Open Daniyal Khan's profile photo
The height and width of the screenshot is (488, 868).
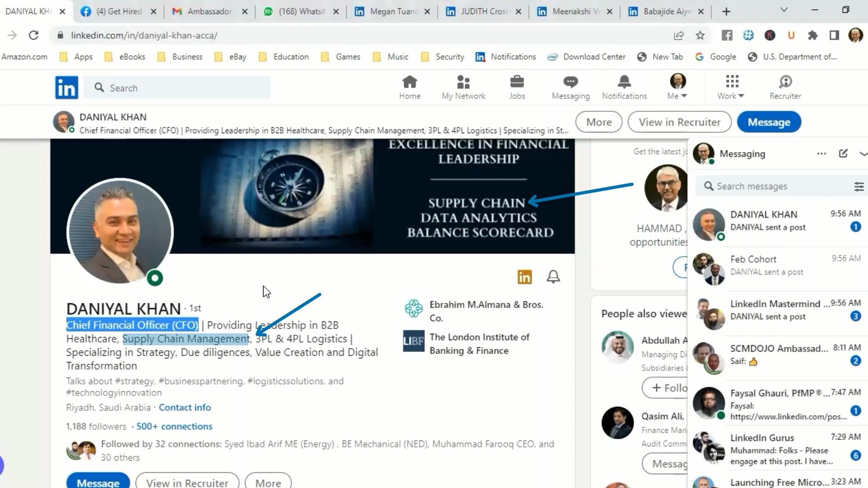[120, 232]
